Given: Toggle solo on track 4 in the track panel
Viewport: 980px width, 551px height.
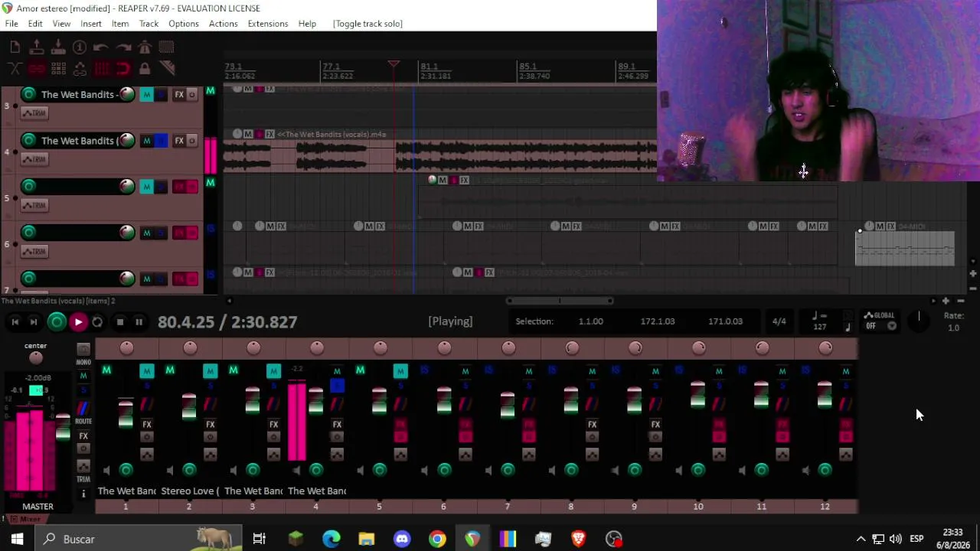Looking at the screenshot, I should click(x=161, y=141).
